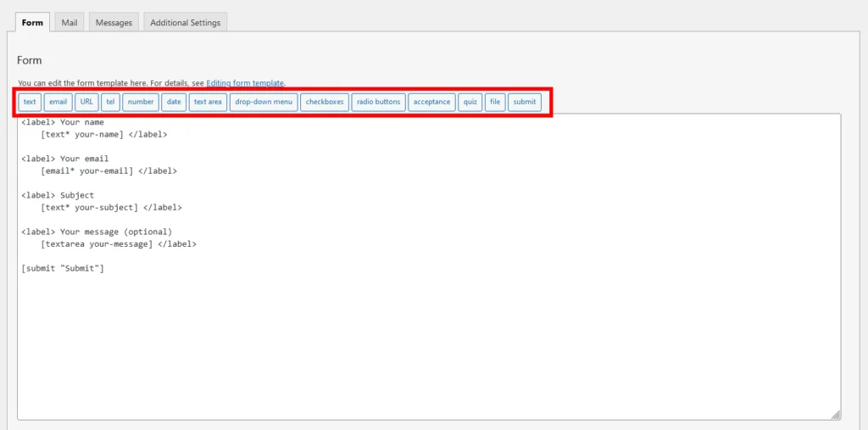Image resolution: width=868 pixels, height=430 pixels.
Task: Add a date field tag
Action: point(174,102)
